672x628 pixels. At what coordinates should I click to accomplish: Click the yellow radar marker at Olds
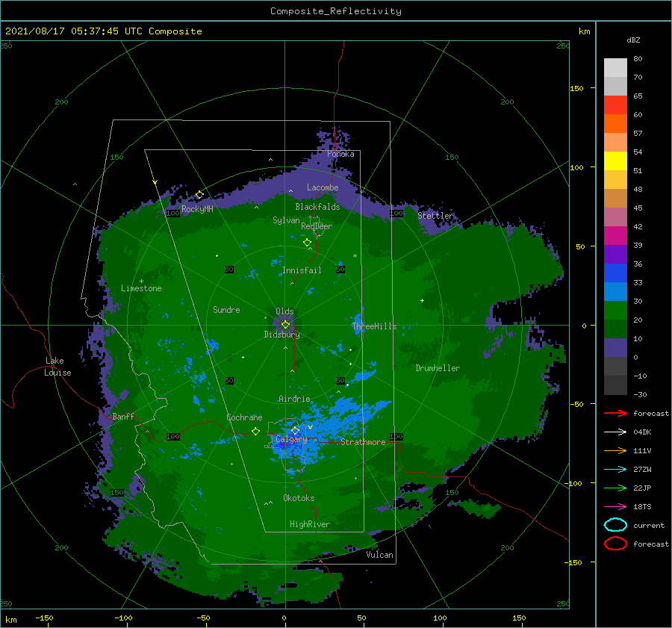click(x=285, y=325)
